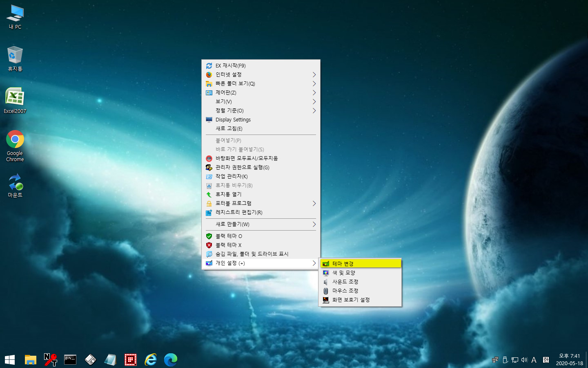Open the volume speaker tray icon
588x368 pixels.
(524, 360)
